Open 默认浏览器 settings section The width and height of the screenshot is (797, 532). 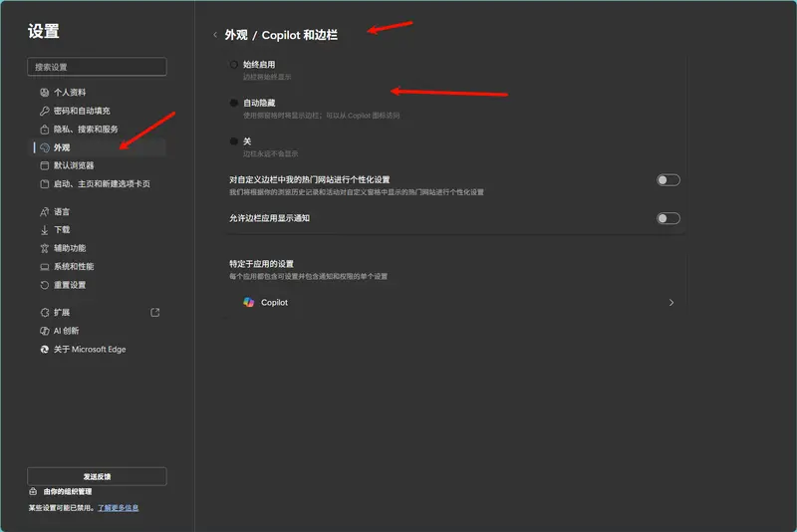(97, 165)
